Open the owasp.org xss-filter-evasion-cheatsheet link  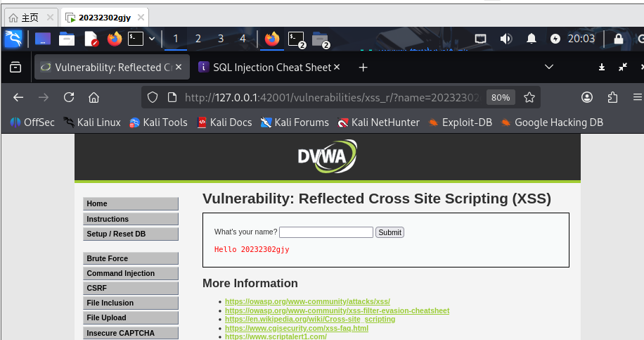click(x=337, y=310)
